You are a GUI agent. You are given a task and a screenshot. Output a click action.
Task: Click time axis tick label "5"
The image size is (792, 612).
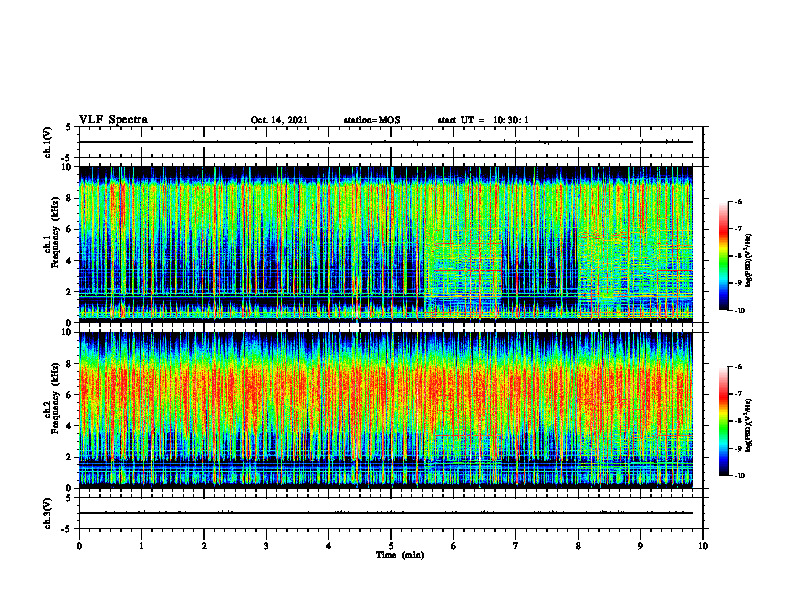tap(391, 546)
